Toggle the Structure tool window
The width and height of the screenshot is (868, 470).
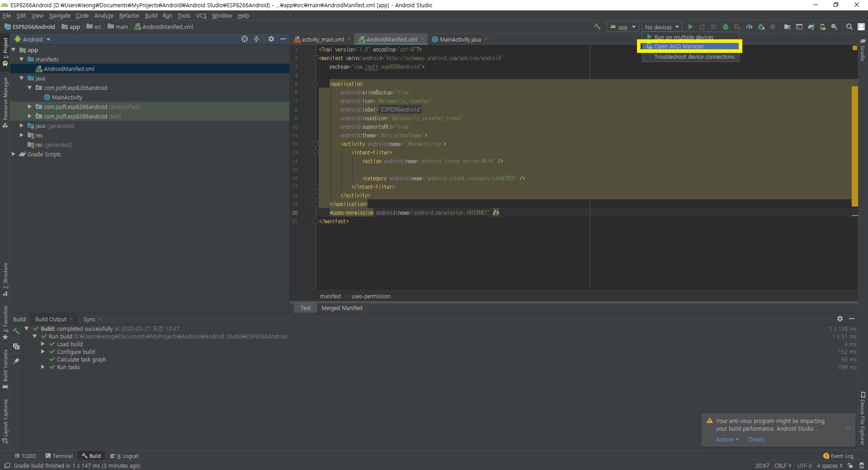pos(5,279)
